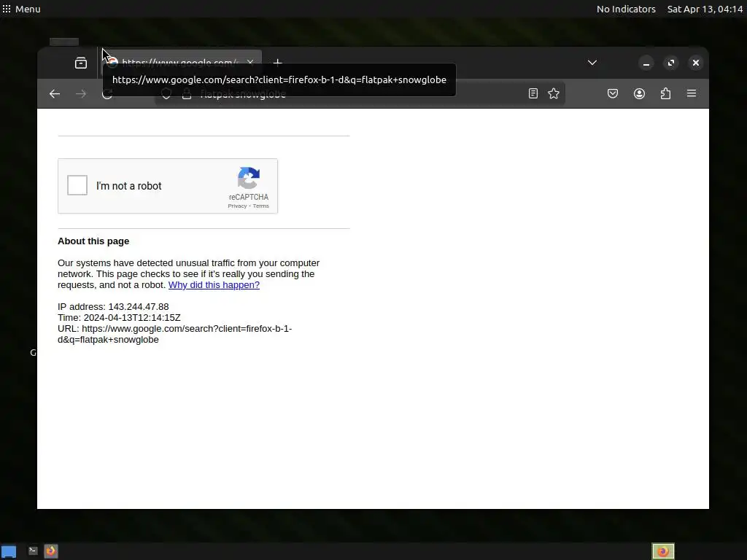Click the tracking protection shield icon
Screen dimensions: 747x560
[166, 94]
